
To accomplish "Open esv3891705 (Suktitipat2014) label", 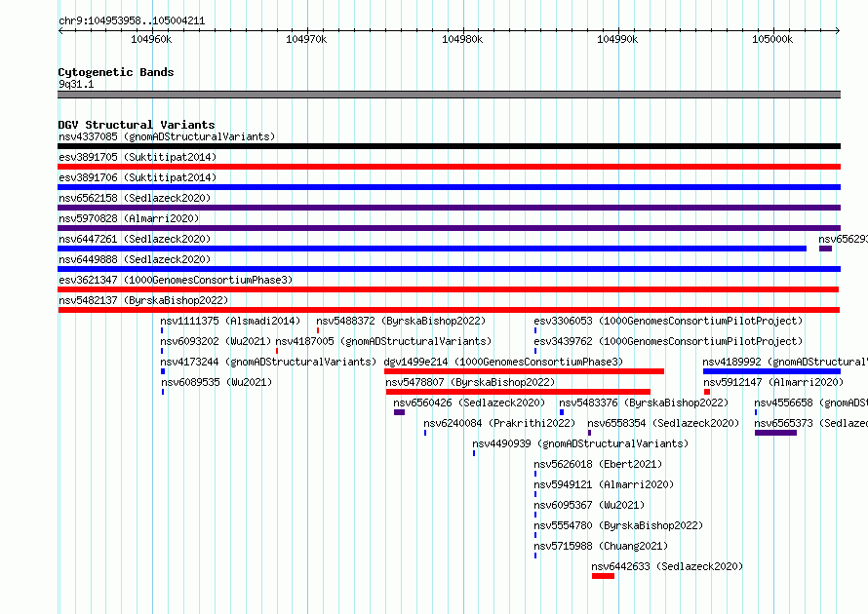I will pos(138,157).
